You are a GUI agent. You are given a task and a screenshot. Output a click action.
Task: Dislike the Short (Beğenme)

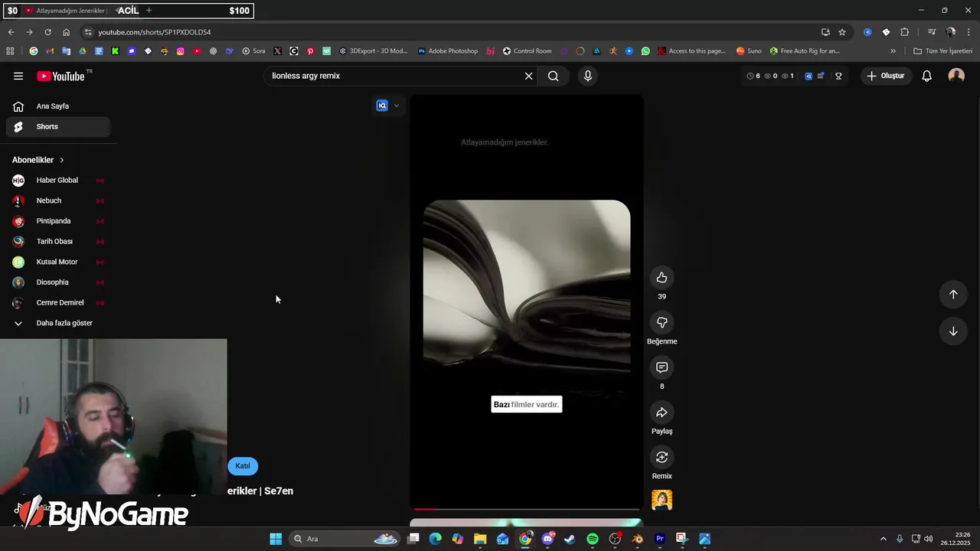661,322
